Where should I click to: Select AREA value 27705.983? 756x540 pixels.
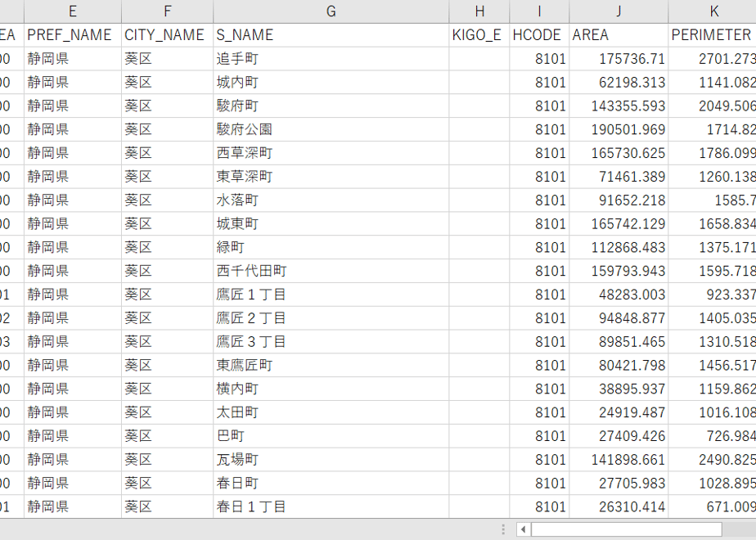click(619, 484)
